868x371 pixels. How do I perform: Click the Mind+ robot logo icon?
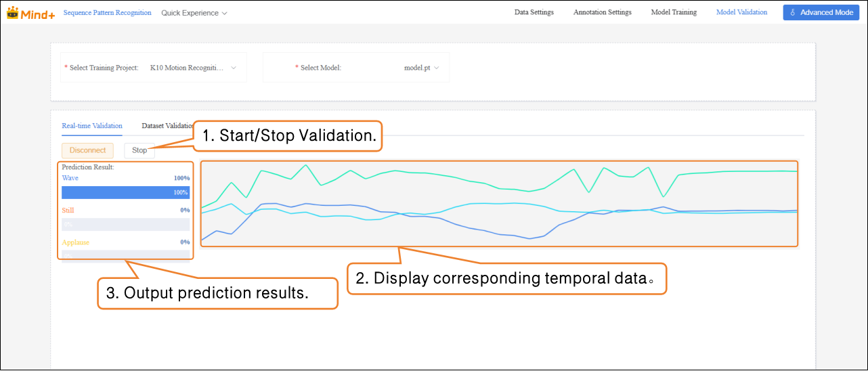tap(12, 13)
